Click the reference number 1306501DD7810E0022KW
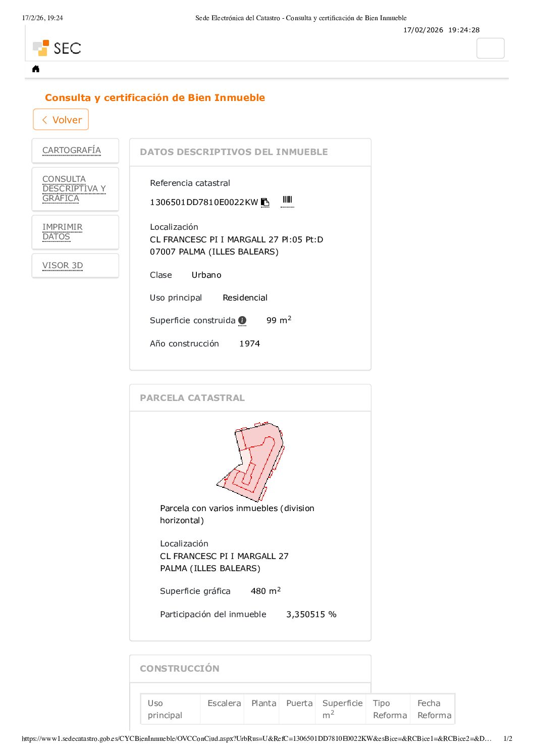 (x=204, y=202)
